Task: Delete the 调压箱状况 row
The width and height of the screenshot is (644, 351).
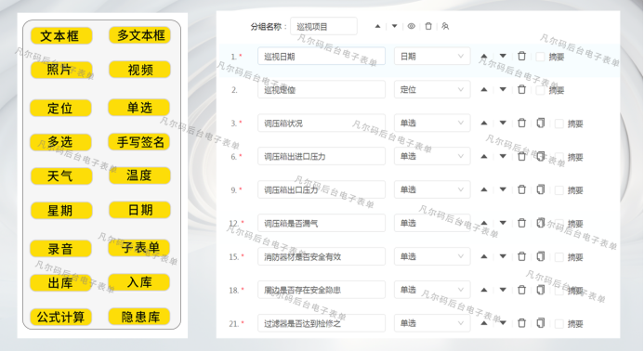Action: pyautogui.click(x=521, y=123)
